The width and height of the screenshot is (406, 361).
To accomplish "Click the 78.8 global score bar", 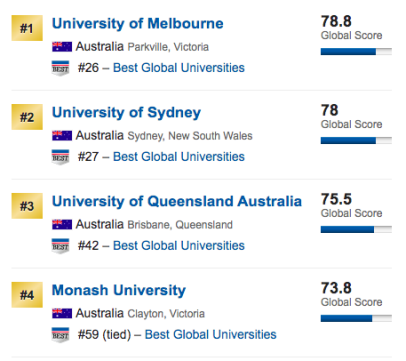I will [x=356, y=52].
